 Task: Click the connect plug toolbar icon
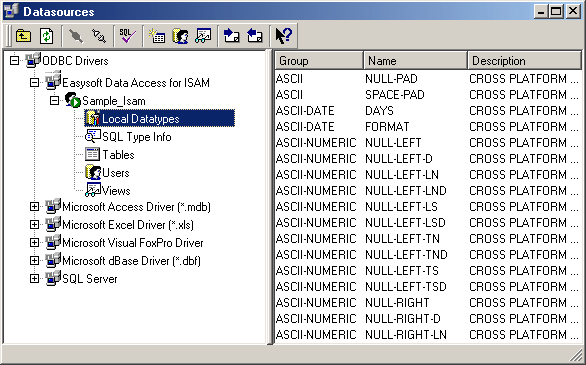[x=76, y=36]
